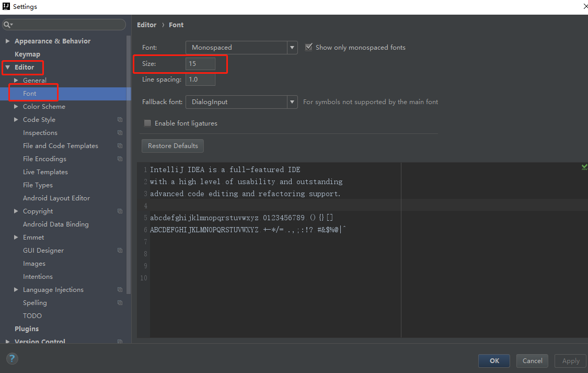Viewport: 588px width, 373px height.
Task: Click the IntelliJ logo in the title bar
Action: (6, 6)
